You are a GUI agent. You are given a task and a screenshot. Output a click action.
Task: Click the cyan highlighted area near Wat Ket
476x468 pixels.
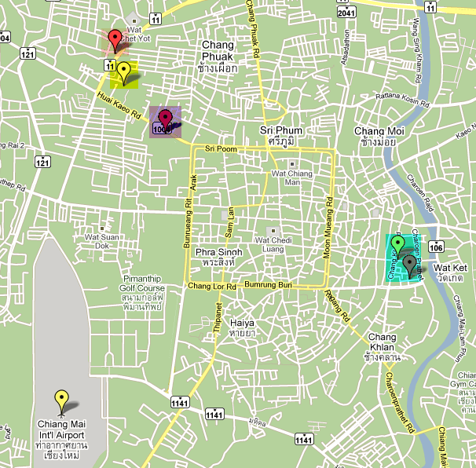point(404,258)
